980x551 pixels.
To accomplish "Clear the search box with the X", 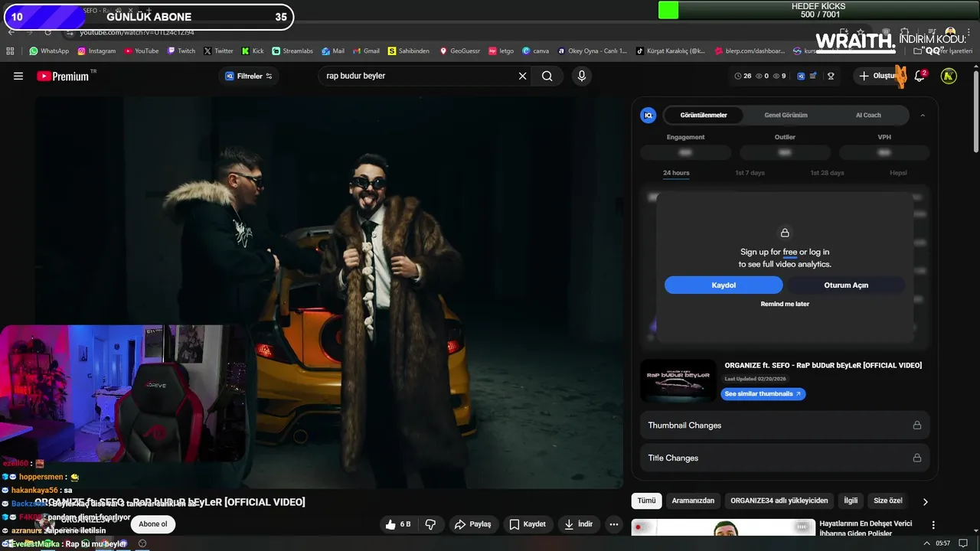I will [x=523, y=76].
